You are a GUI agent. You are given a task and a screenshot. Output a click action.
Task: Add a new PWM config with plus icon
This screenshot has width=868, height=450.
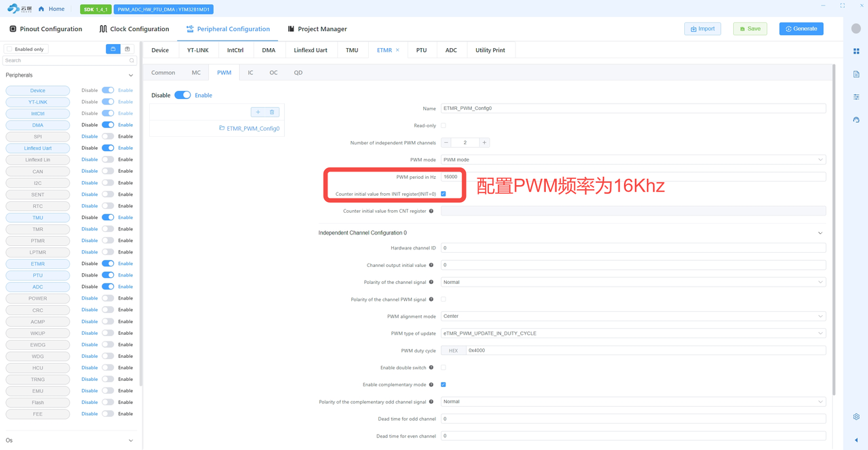[x=258, y=112]
